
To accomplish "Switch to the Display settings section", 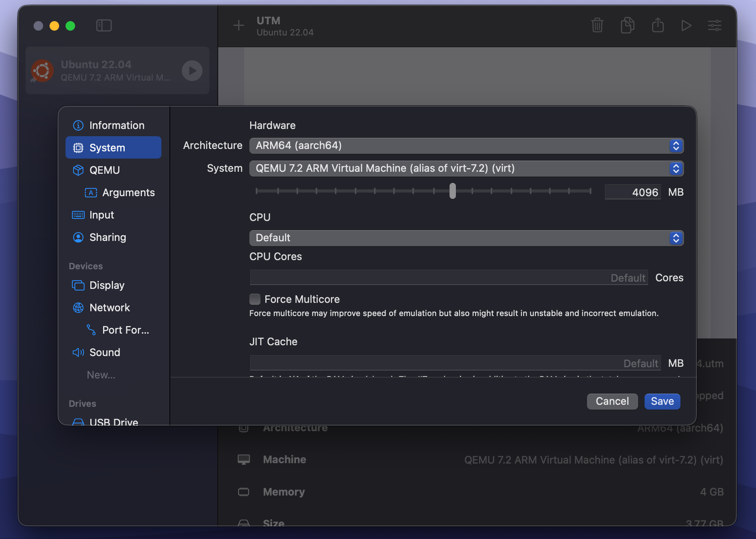I will (x=107, y=285).
